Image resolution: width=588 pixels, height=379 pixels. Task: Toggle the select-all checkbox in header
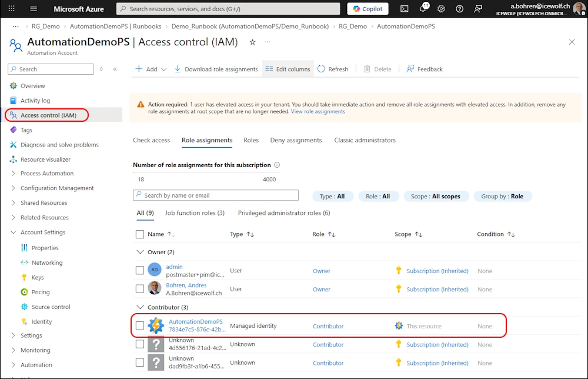coord(140,234)
